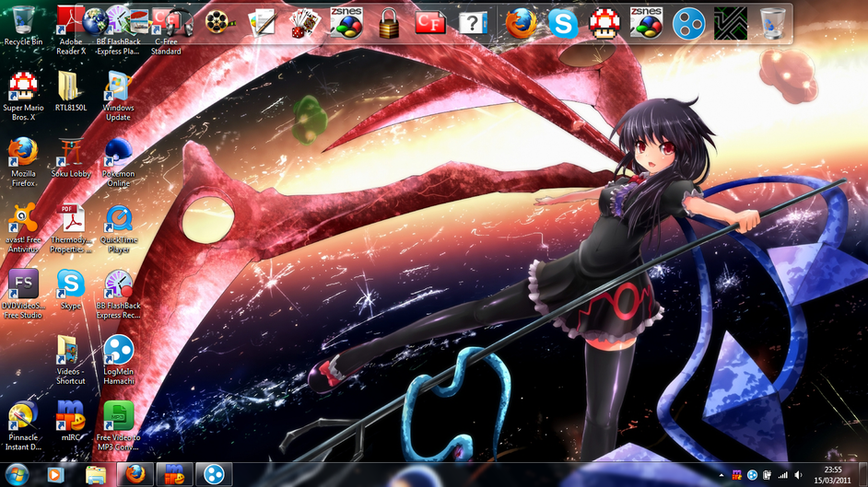
Task: Open the LogMeIn Hamachi desktop shortcut
Action: [x=118, y=352]
